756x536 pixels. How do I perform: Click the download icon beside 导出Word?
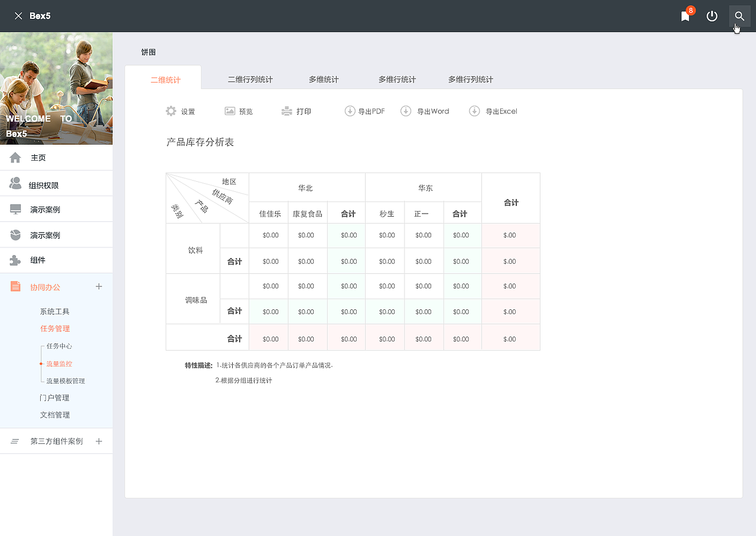pos(406,111)
